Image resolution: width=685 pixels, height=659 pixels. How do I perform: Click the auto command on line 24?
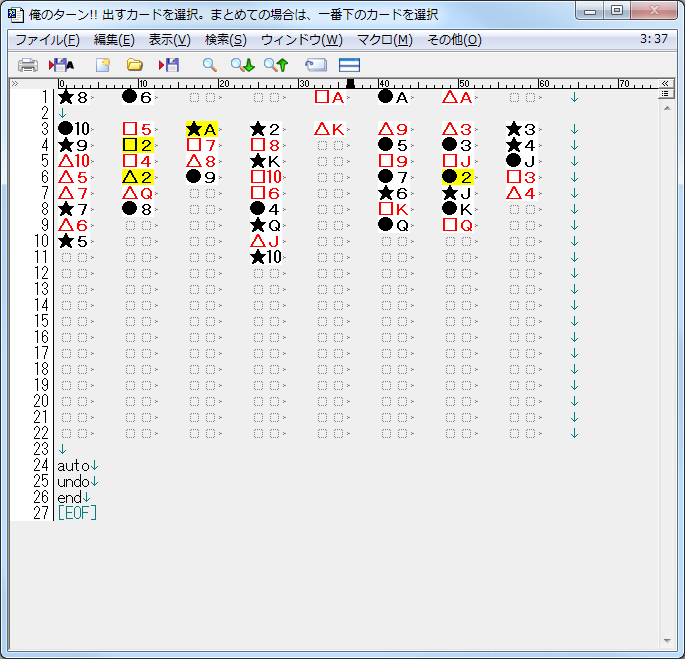click(73, 466)
